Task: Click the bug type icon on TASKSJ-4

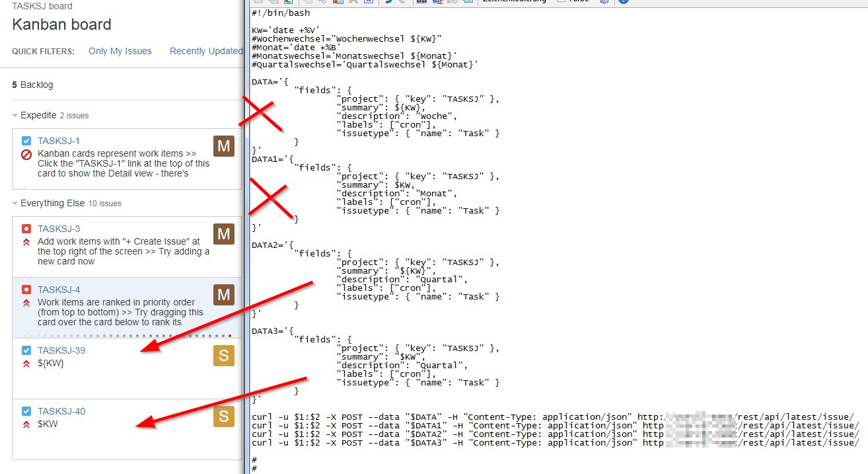Action: [26, 290]
